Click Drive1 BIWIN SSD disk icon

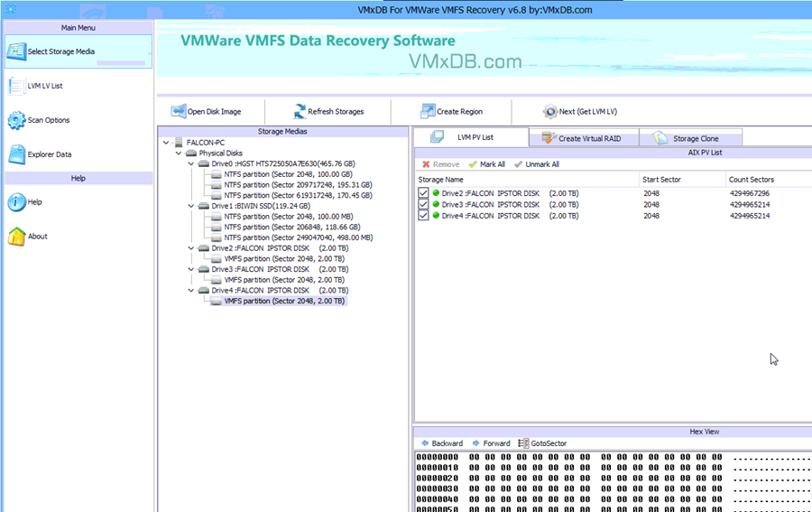(x=204, y=206)
